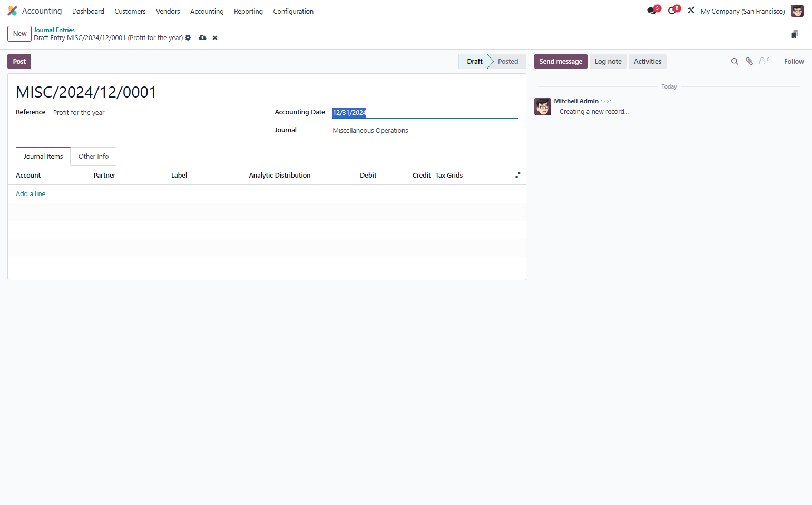The width and height of the screenshot is (812, 505).
Task: Select the Journal Items tab
Action: (43, 157)
